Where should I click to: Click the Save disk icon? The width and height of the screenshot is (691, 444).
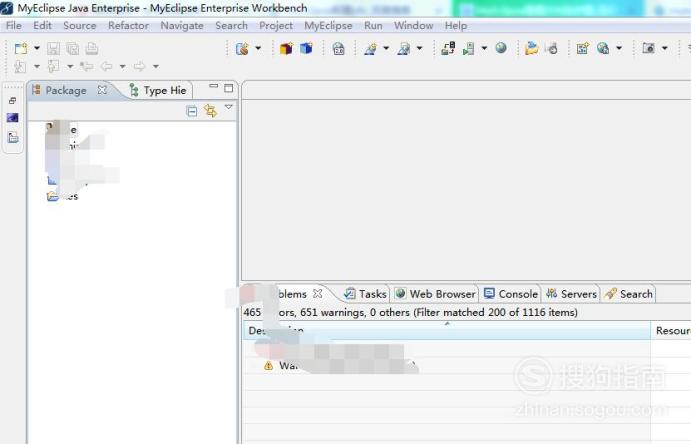point(53,48)
